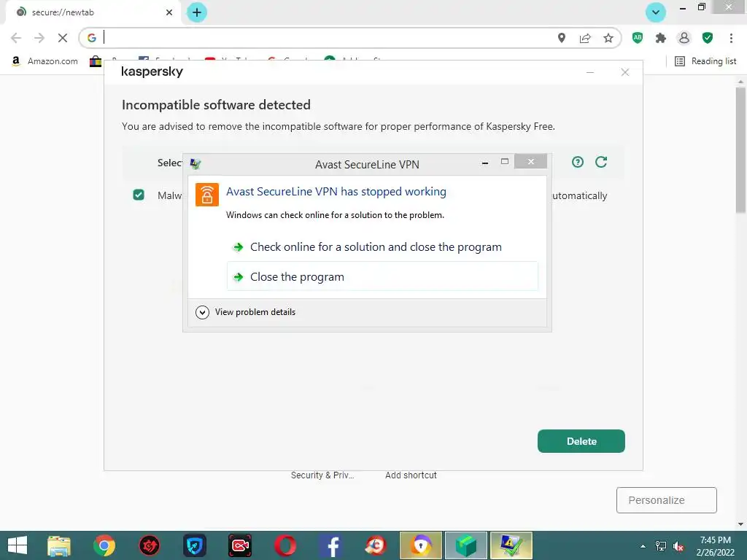Open Opera browser from the taskbar
Viewport: 747px width, 560px height.
[x=285, y=545]
